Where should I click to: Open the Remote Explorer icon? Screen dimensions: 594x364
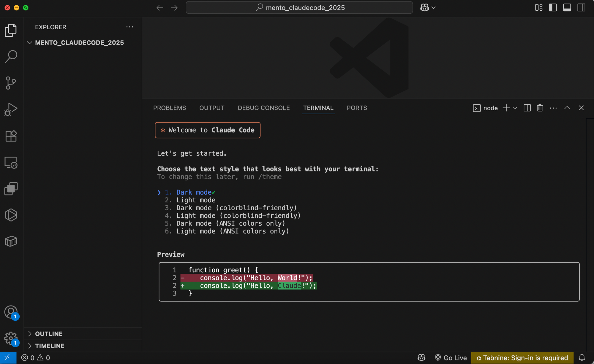(x=11, y=163)
